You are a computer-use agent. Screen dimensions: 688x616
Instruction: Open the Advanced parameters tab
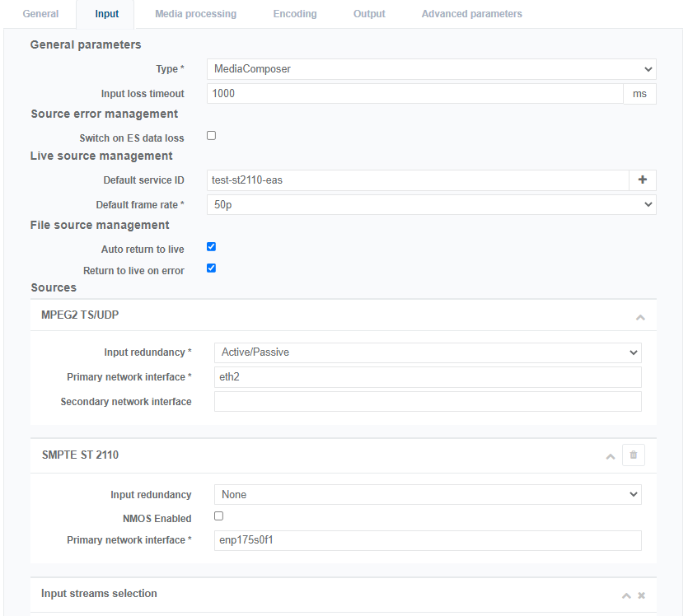tap(471, 14)
